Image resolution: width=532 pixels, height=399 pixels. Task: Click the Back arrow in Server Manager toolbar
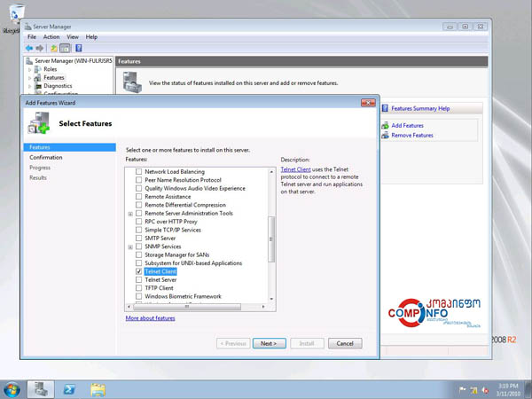click(x=29, y=48)
